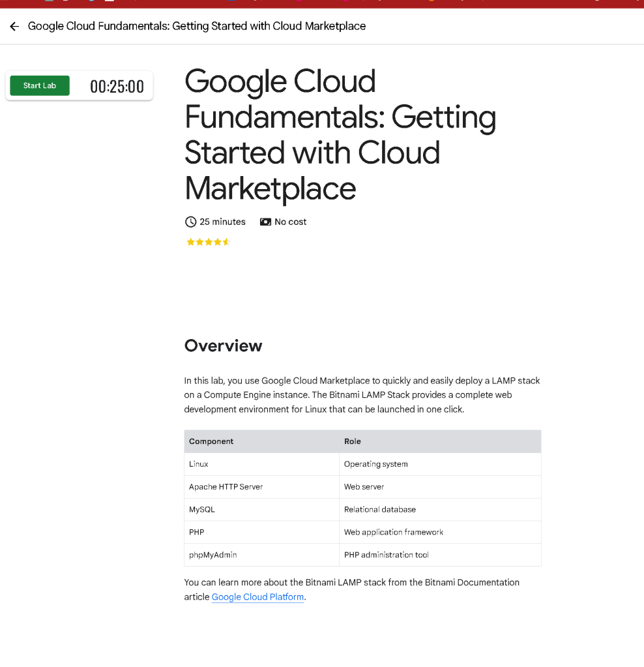Click the phpMyAdmin table cell
The image size is (644, 667).
pos(261,555)
